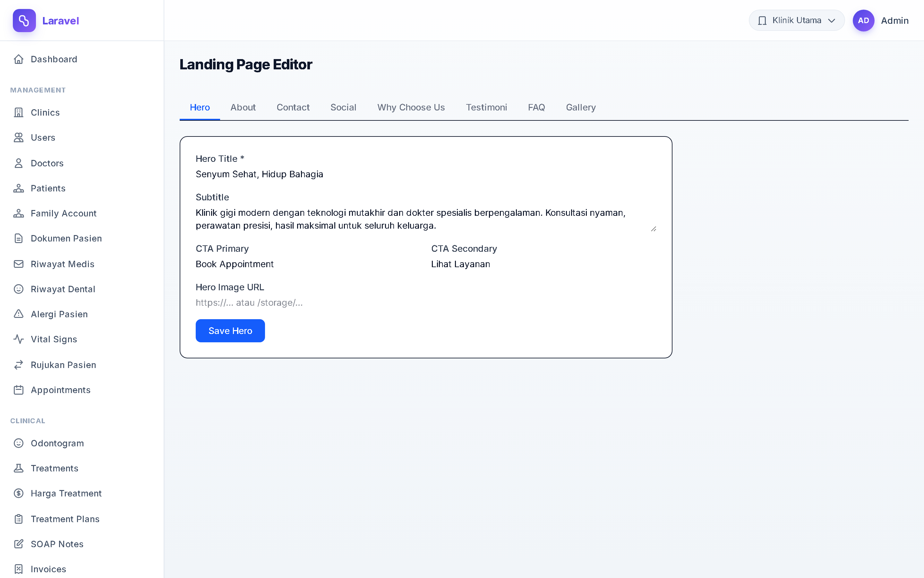The width and height of the screenshot is (924, 578).
Task: Click the Odontogram smiley icon
Action: pyautogui.click(x=19, y=443)
